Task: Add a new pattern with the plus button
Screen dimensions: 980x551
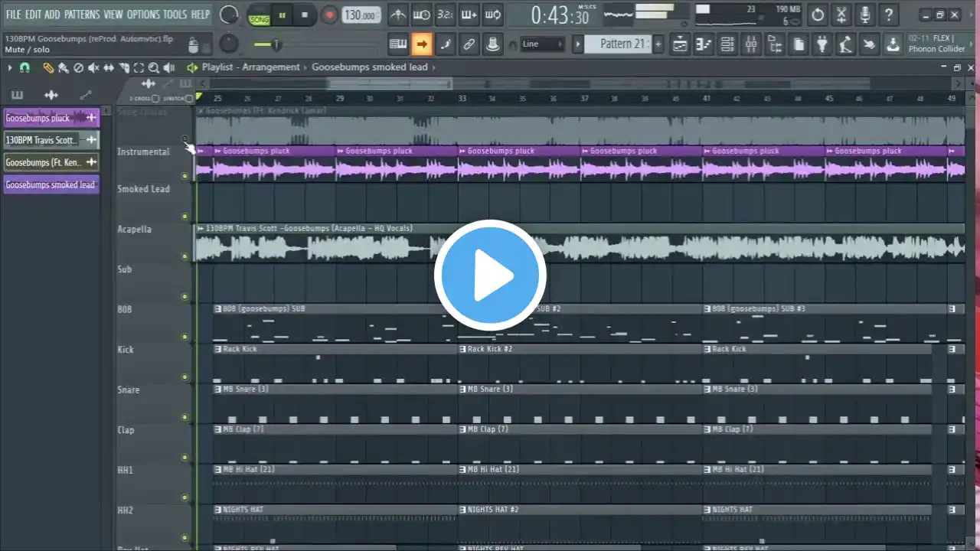Action: (658, 44)
